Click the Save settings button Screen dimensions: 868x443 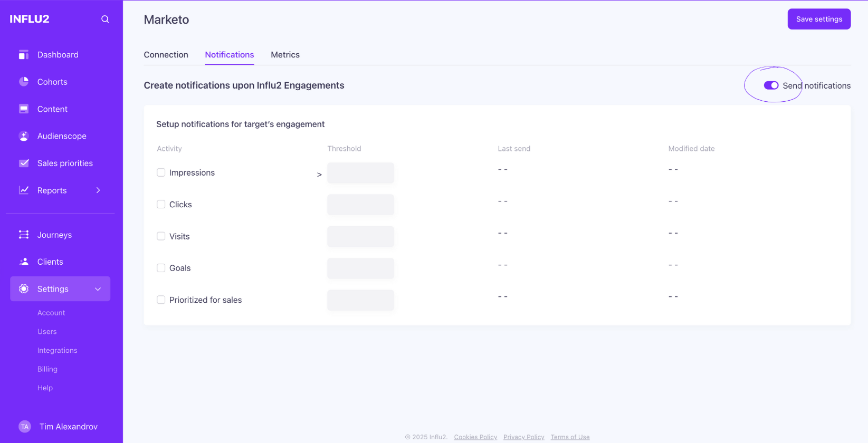pyautogui.click(x=819, y=19)
